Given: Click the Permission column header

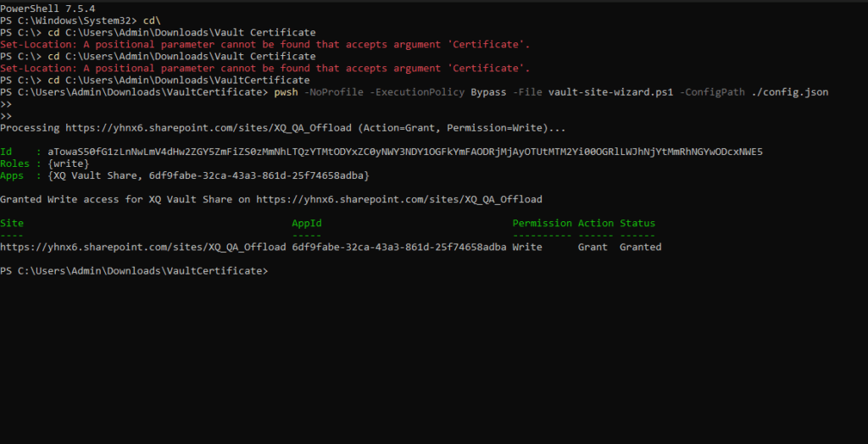Looking at the screenshot, I should pos(542,224).
